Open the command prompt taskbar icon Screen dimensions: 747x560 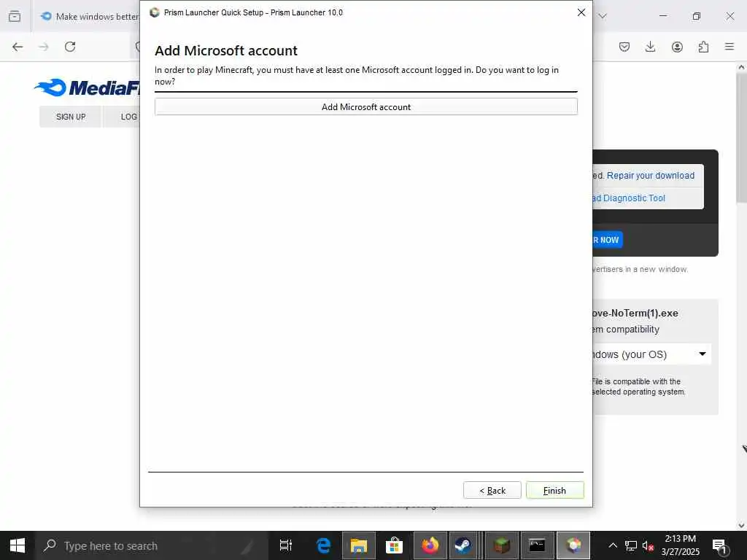coord(538,545)
